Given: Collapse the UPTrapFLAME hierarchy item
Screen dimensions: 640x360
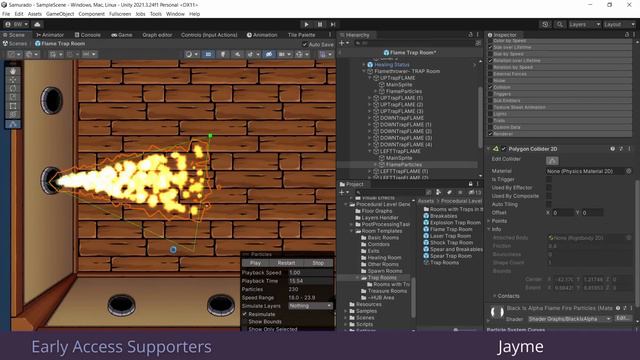Looking at the screenshot, I should [370, 78].
